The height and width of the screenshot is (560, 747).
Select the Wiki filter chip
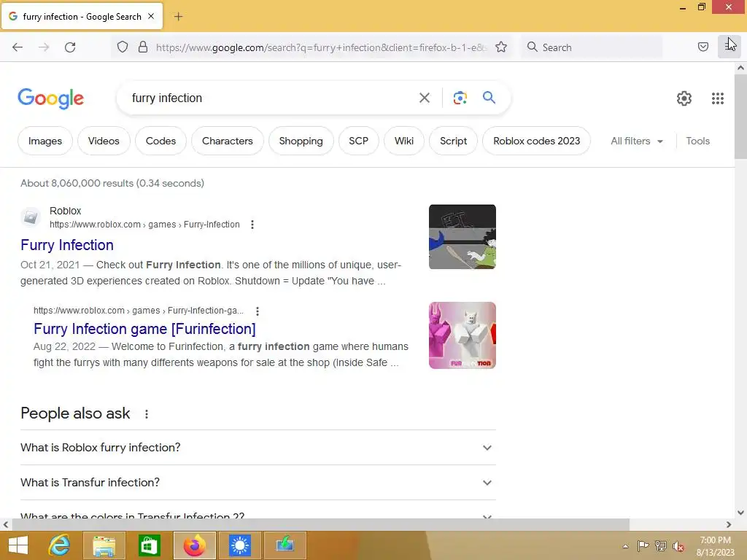pyautogui.click(x=404, y=141)
